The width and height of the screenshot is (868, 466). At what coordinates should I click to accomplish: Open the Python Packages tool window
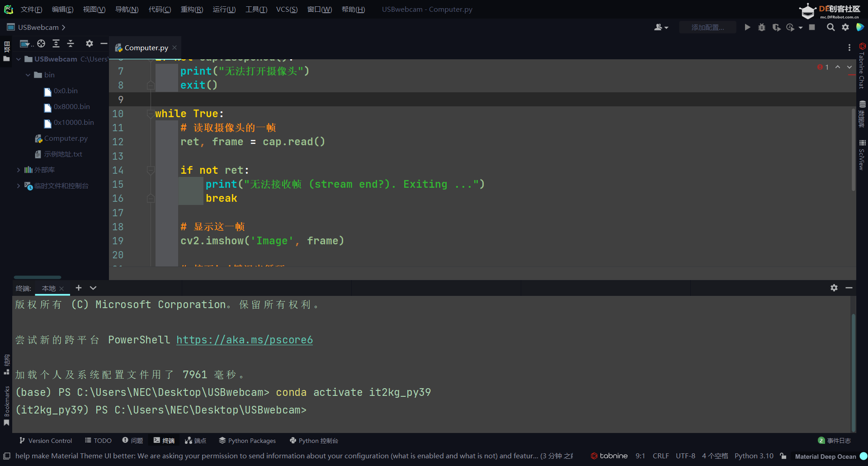coord(247,441)
